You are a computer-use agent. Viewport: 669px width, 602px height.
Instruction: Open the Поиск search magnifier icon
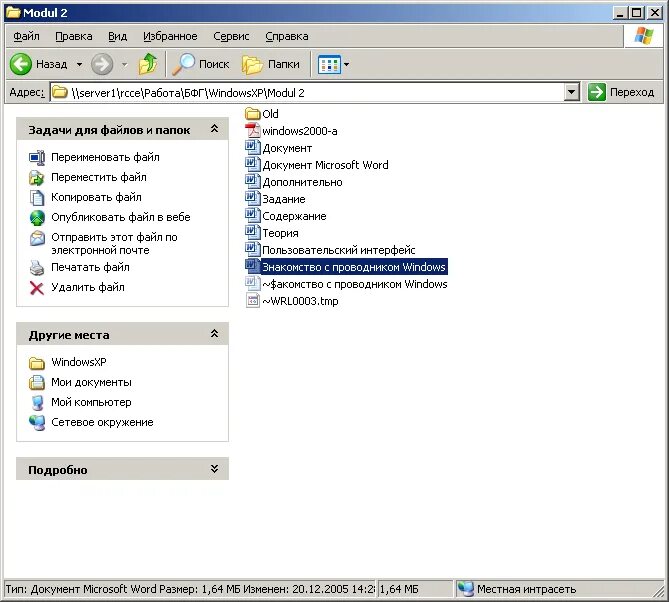click(183, 64)
